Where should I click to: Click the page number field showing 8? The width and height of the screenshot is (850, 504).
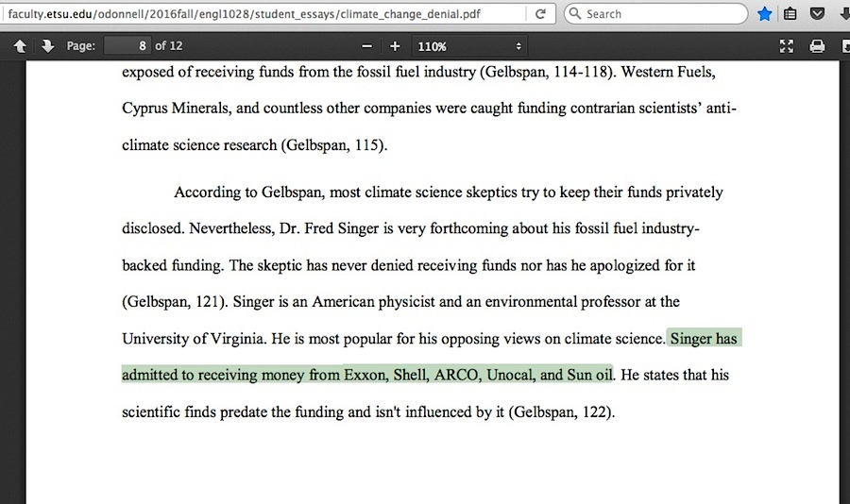[127, 46]
